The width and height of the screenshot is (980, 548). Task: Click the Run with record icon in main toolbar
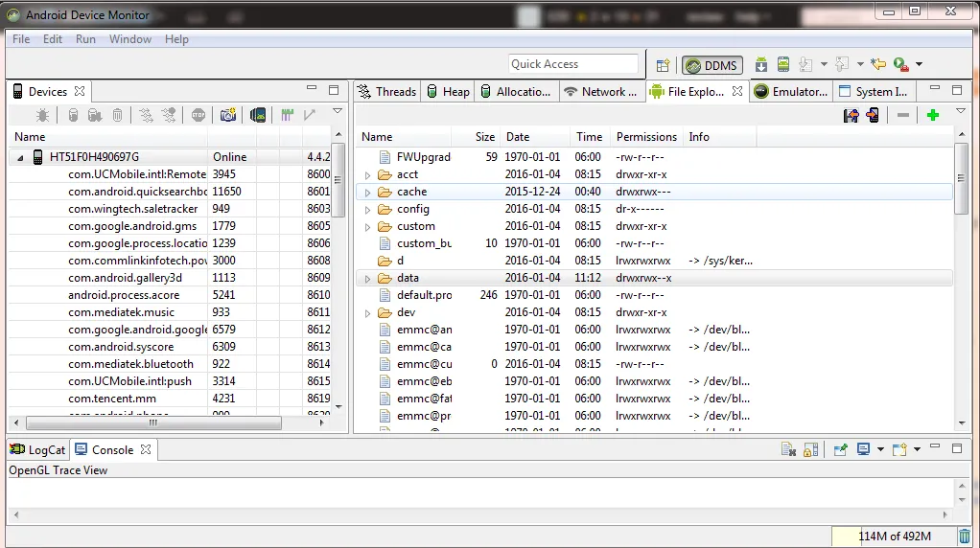[x=900, y=64]
